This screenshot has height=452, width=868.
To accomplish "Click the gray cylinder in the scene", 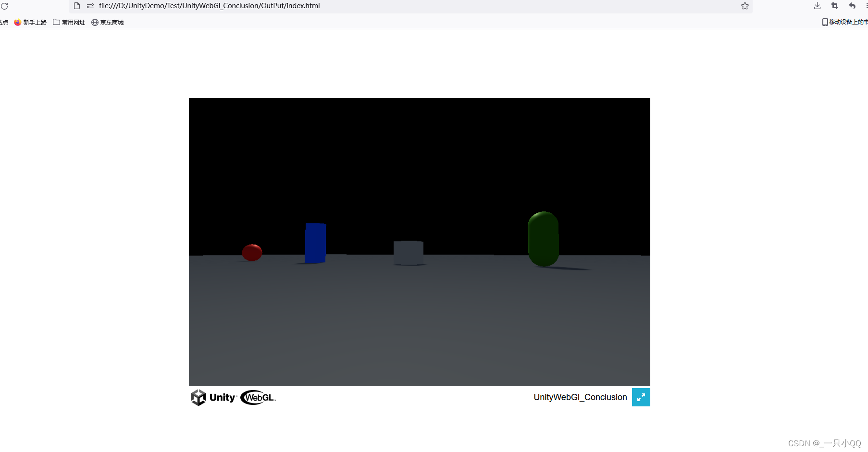I will [409, 253].
